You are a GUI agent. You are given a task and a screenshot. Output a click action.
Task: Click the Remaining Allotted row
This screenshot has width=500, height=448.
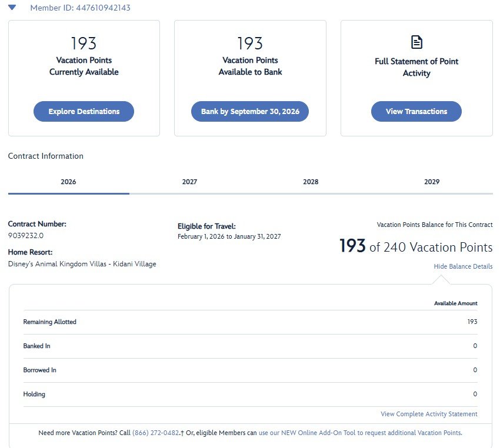point(250,322)
